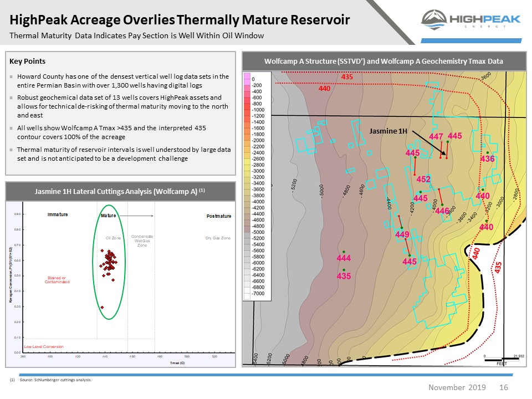Click the 'Wolfcamp A Structure' map panel header
This screenshot has height=399, width=532.
pyautogui.click(x=383, y=62)
